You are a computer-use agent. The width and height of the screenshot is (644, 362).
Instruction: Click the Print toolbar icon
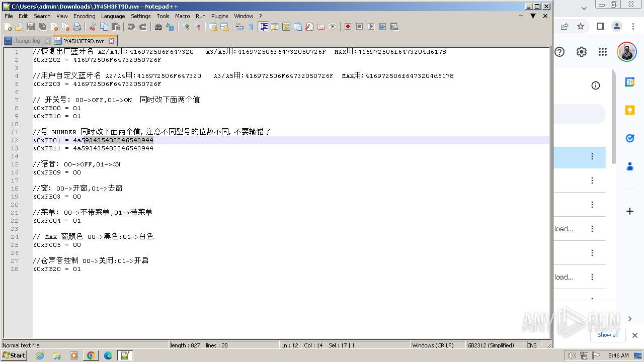(x=77, y=27)
